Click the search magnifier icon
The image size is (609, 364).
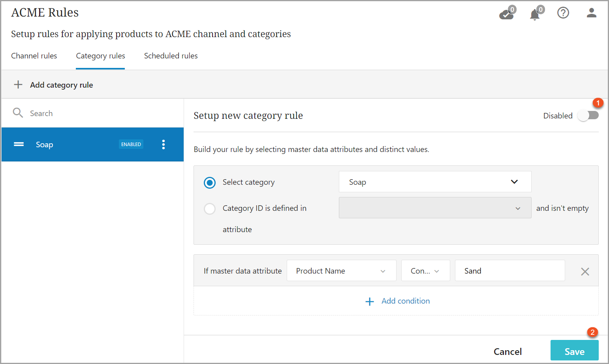pyautogui.click(x=18, y=113)
